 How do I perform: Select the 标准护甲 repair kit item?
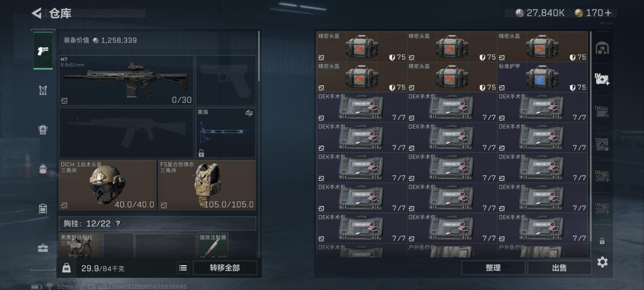click(542, 77)
